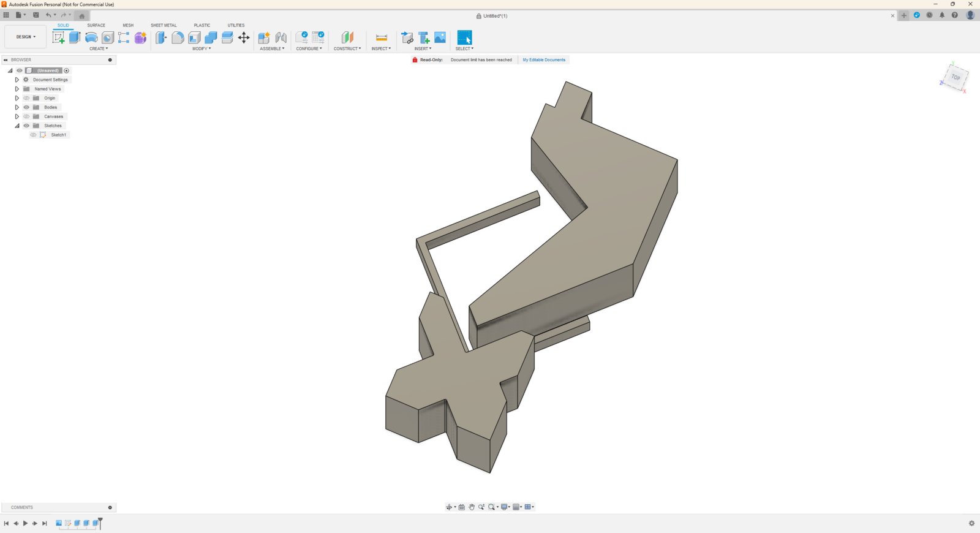Click the Insert Derive icon

(x=407, y=37)
